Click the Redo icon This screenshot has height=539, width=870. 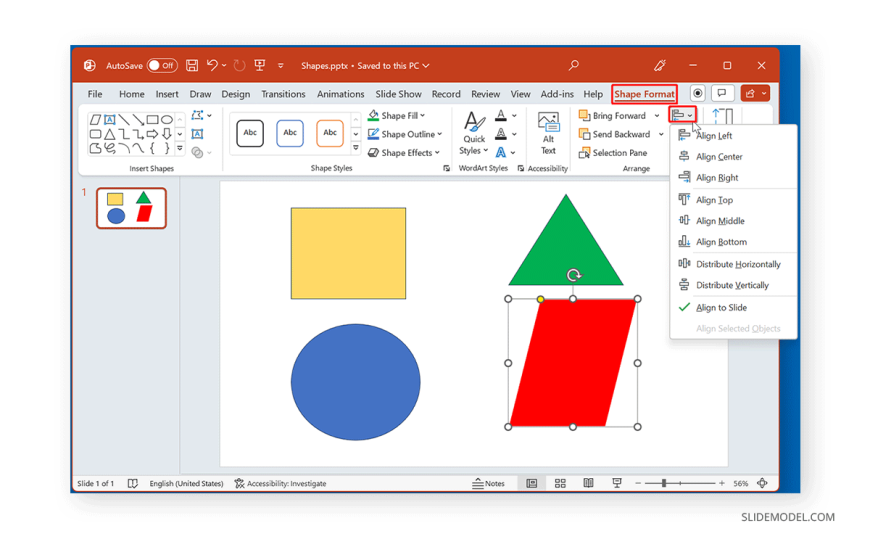tap(239, 66)
